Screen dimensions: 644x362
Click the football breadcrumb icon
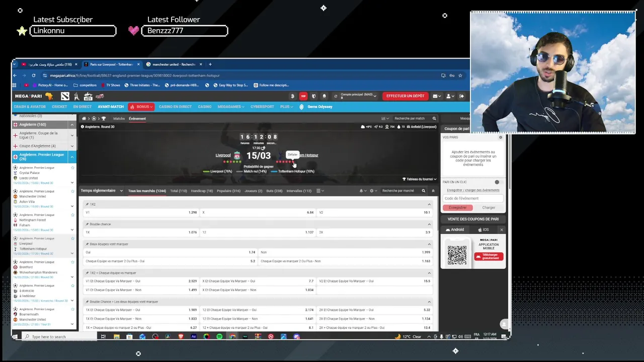[x=94, y=119]
